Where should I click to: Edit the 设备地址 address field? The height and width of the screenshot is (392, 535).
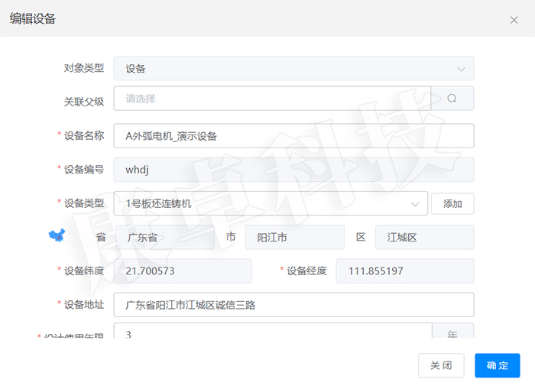[x=293, y=305]
